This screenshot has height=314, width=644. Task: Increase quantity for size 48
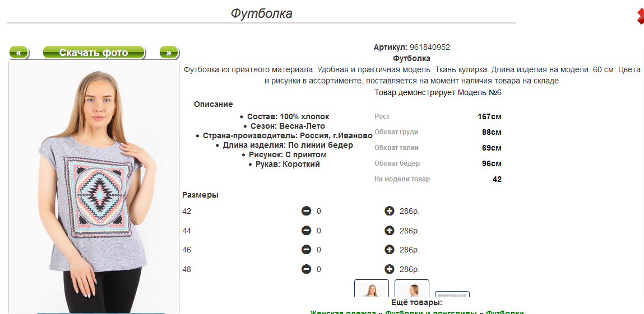[x=390, y=269]
